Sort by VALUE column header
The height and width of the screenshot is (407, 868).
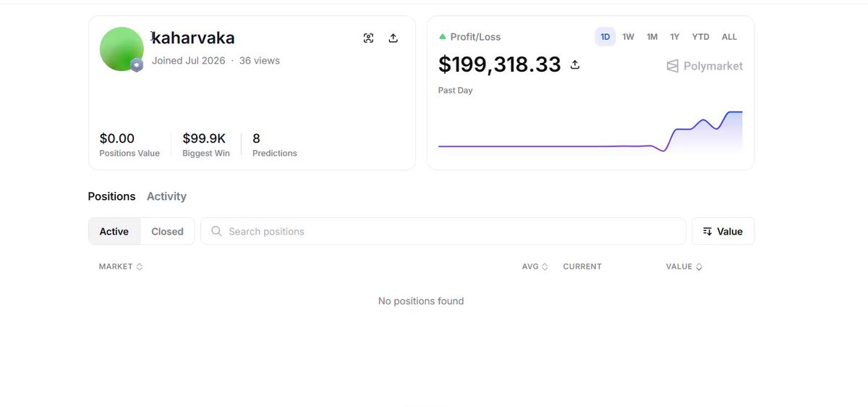tap(684, 267)
